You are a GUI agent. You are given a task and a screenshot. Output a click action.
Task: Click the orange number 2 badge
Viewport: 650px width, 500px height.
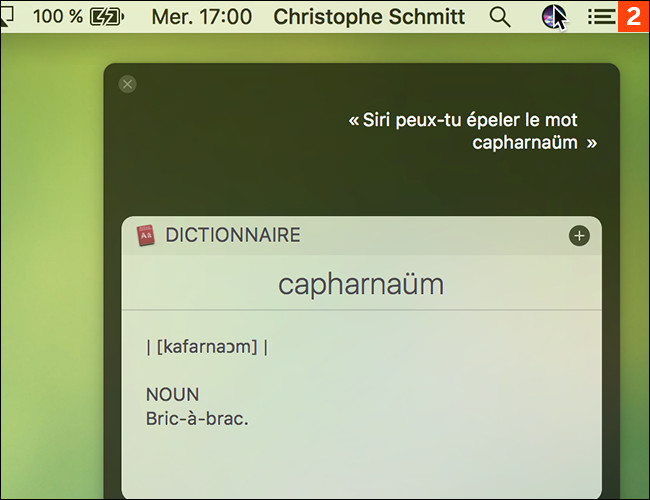point(632,16)
